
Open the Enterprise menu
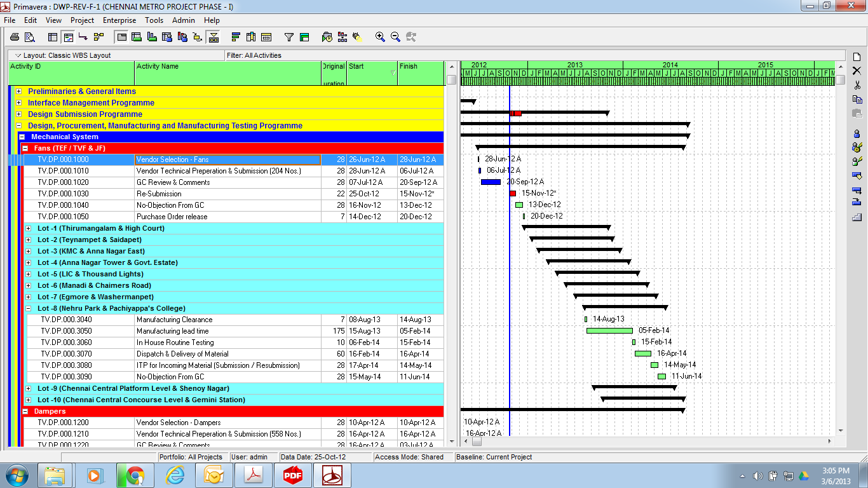click(119, 20)
